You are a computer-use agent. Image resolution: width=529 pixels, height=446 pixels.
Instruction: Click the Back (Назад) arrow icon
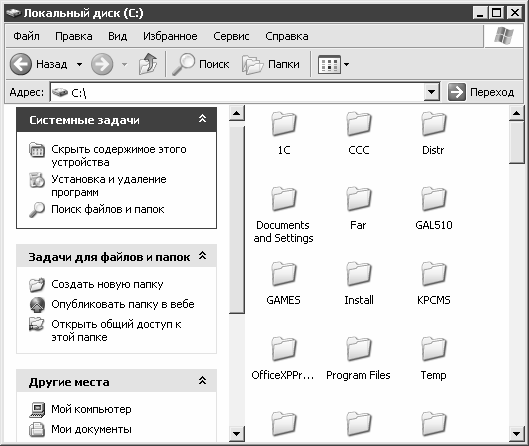coord(21,64)
